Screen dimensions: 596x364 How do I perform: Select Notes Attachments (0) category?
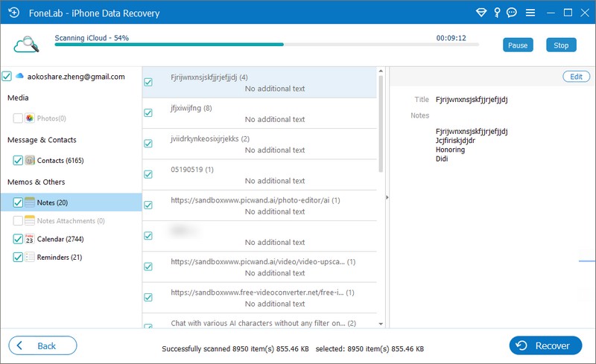[71, 221]
